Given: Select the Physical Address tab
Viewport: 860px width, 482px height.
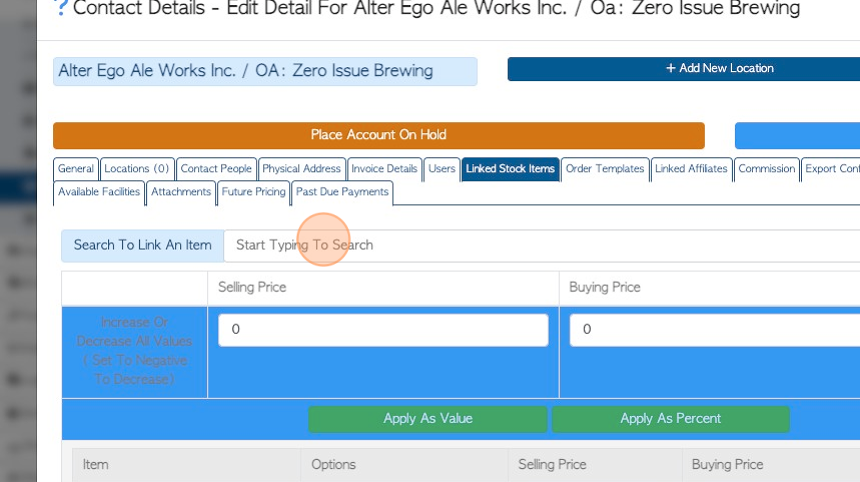Looking at the screenshot, I should click(301, 169).
